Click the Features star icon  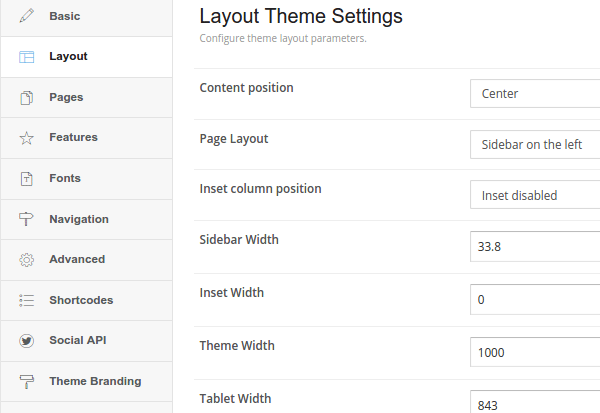pos(26,138)
